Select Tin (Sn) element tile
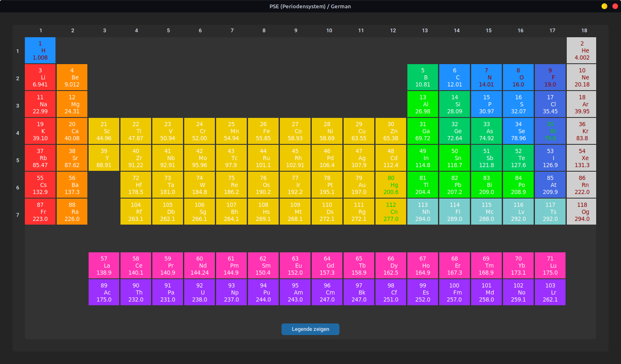The image size is (621, 364). point(455,158)
